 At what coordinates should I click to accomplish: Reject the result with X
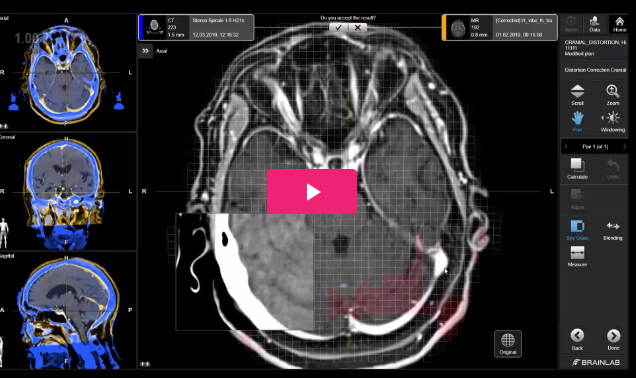358,28
